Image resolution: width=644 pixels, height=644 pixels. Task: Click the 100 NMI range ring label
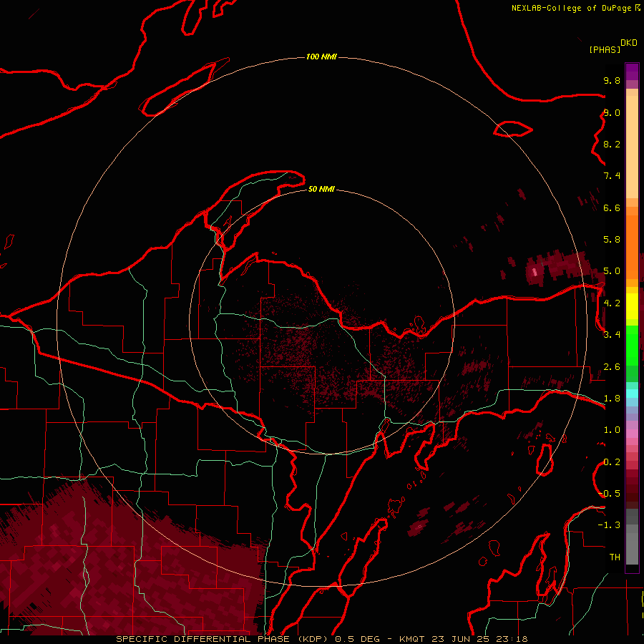pos(321,57)
